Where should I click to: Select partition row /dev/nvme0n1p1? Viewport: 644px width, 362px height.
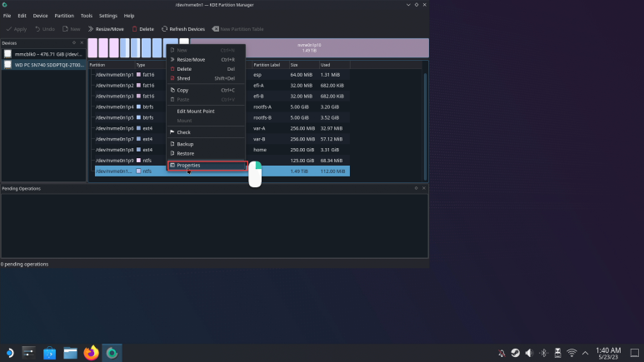pyautogui.click(x=222, y=75)
